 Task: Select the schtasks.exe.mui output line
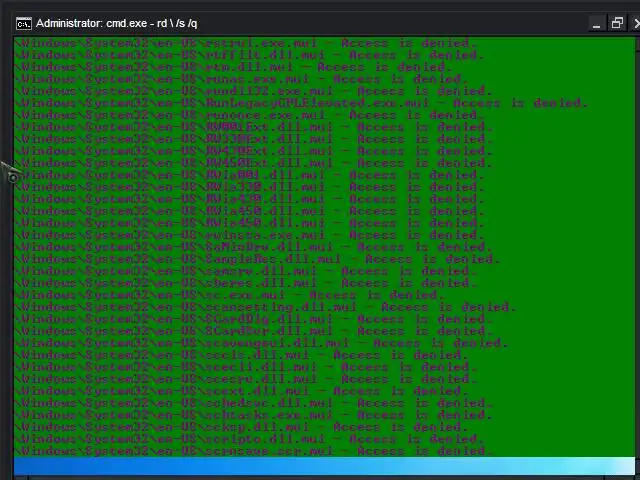tap(253, 415)
